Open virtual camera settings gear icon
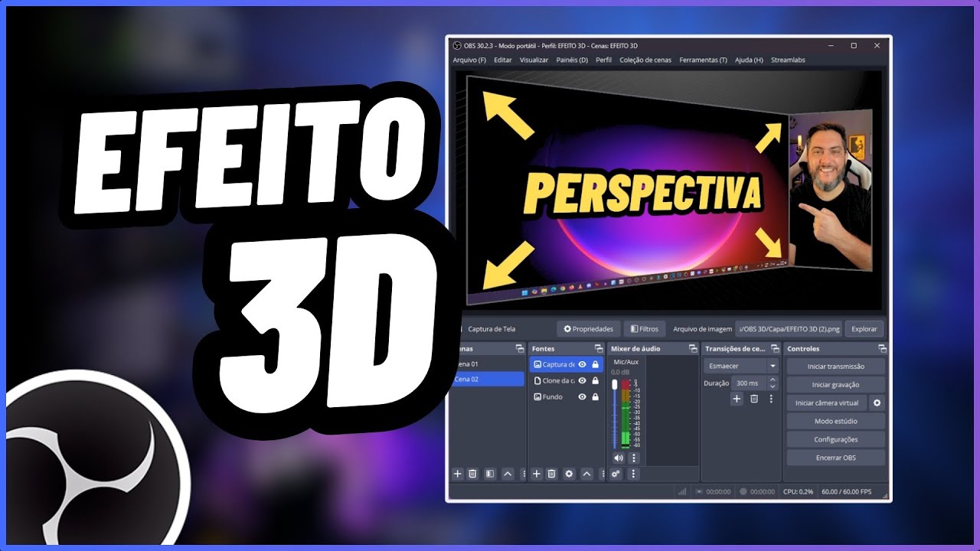 (877, 403)
